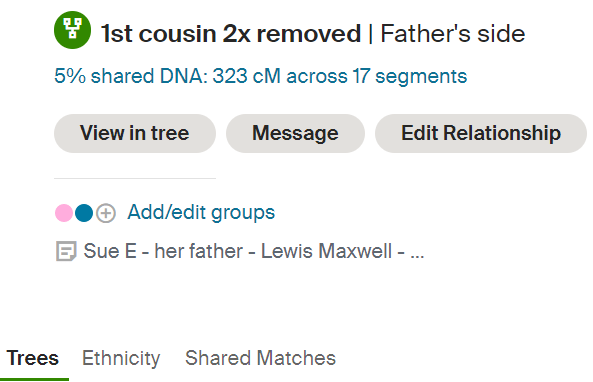Click the 1st cousin 2x removed heading

pos(231,34)
